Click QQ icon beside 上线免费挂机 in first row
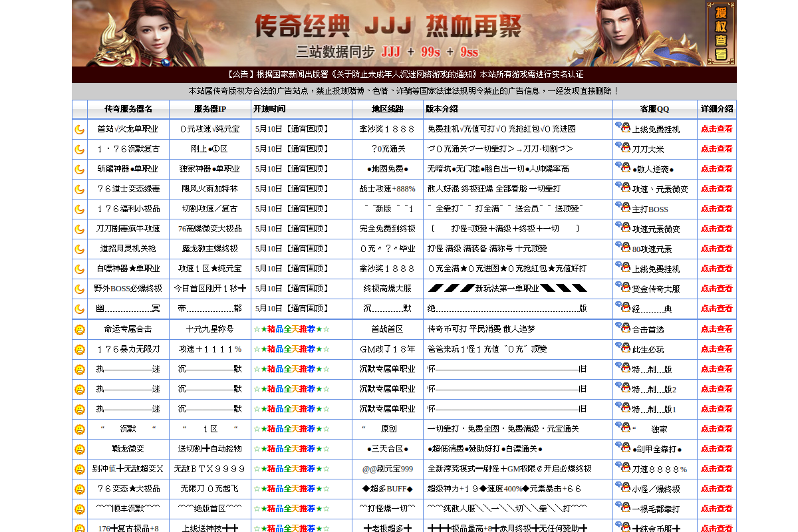 pyautogui.click(x=622, y=128)
